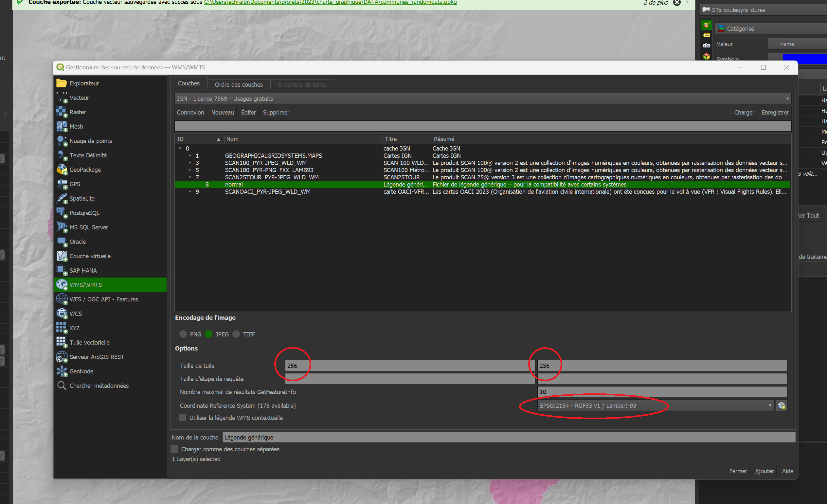
Task: Click the Nouveau connection button
Action: click(x=223, y=112)
